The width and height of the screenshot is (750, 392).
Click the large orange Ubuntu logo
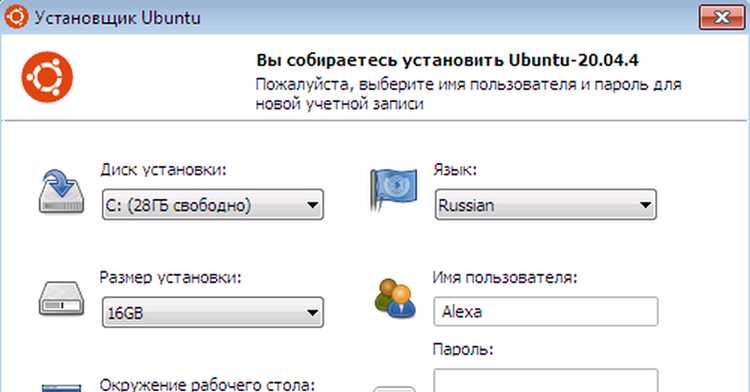47,77
